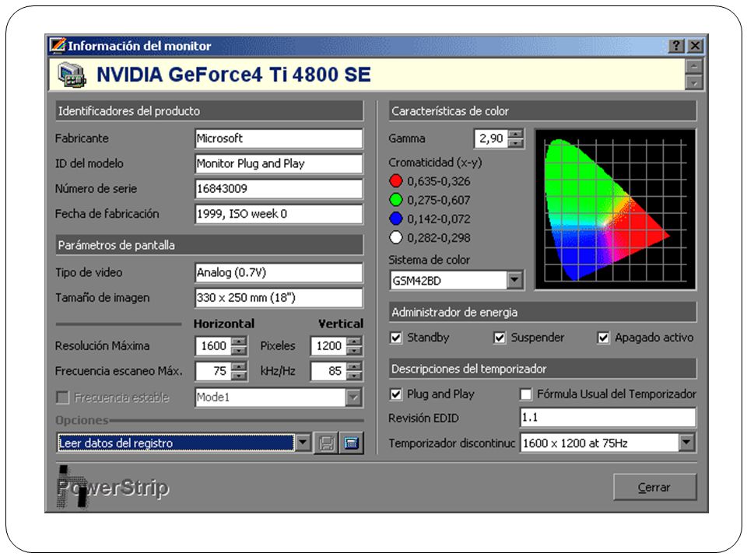Viewport: 747px width, 560px height.
Task: Click the Administrador de energía header
Action: coord(542,313)
